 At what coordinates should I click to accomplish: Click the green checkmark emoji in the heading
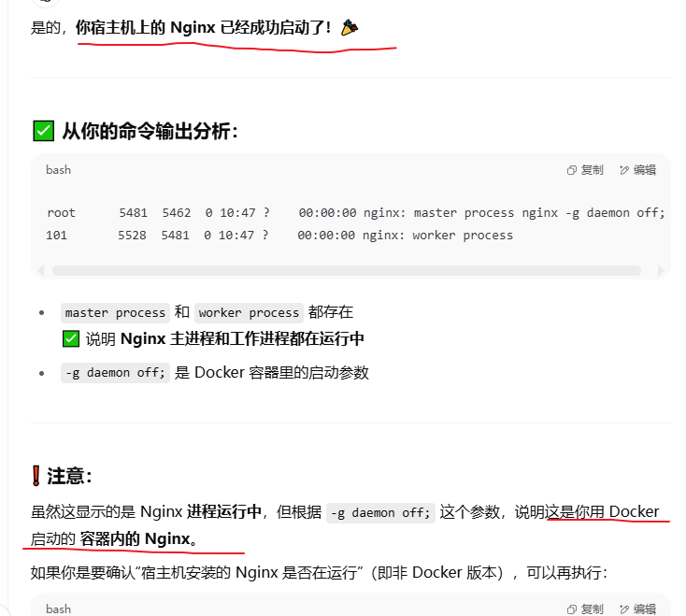click(x=43, y=131)
